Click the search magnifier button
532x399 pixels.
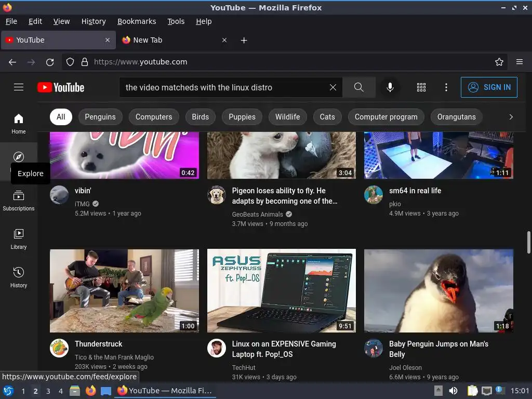click(x=358, y=87)
